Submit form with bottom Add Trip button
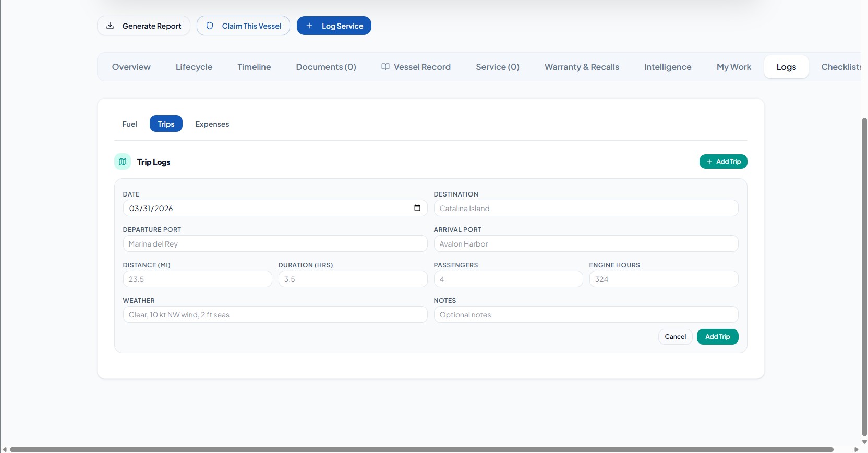868x453 pixels. click(x=717, y=337)
